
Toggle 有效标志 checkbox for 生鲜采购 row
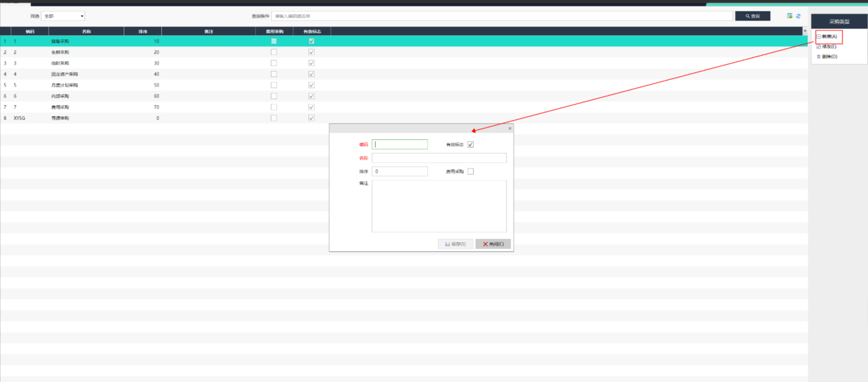click(311, 52)
